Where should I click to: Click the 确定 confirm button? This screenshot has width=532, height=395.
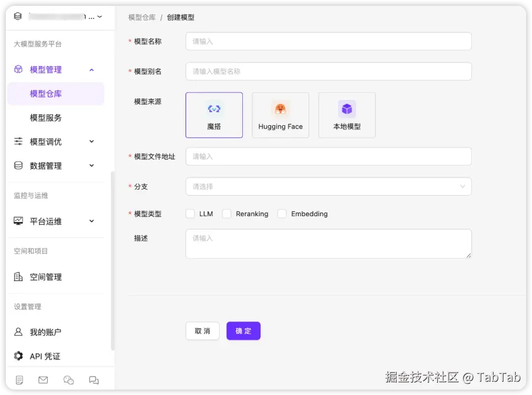(x=243, y=330)
